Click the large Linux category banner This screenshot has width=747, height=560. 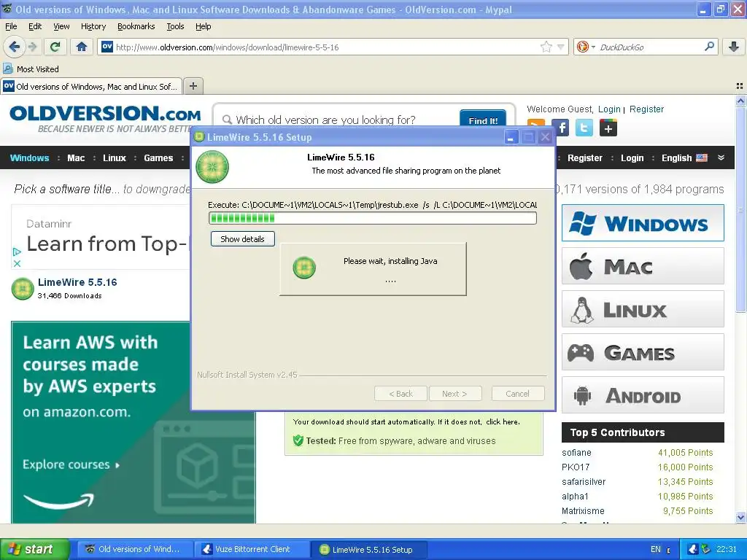point(643,309)
